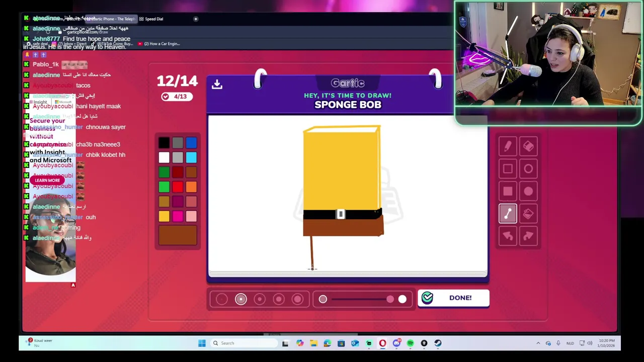
Task: Open the custom color picker box
Action: 178,235
